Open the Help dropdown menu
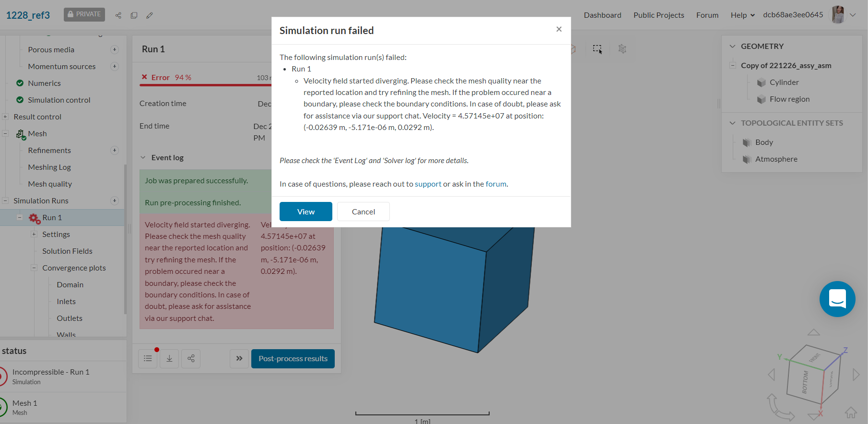Viewport: 868px width, 424px height. coord(742,15)
